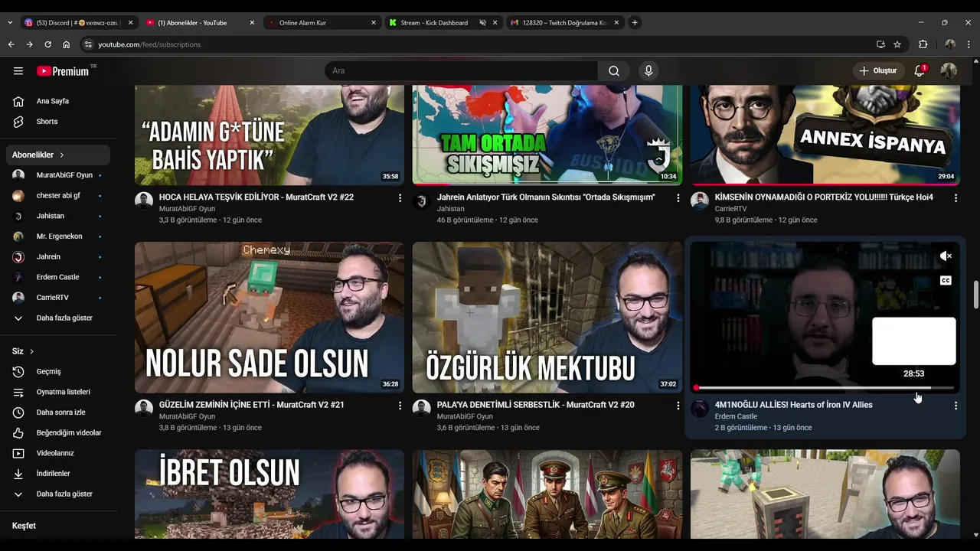The image size is (980, 551).
Task: Open a new browser tab
Action: click(635, 23)
